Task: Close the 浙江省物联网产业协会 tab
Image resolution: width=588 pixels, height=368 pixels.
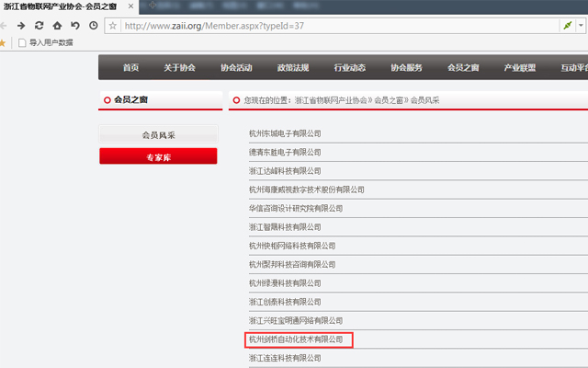Action: click(x=130, y=6)
